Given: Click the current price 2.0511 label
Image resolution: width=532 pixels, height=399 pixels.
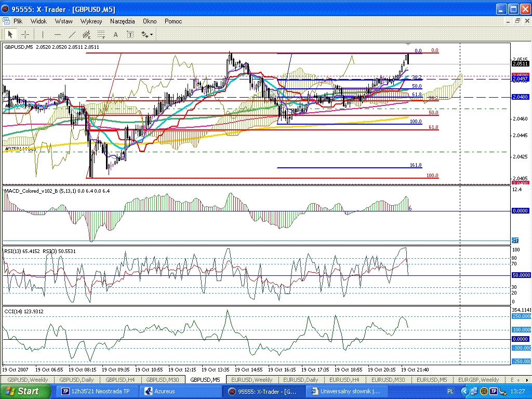Looking at the screenshot, I should [520, 64].
